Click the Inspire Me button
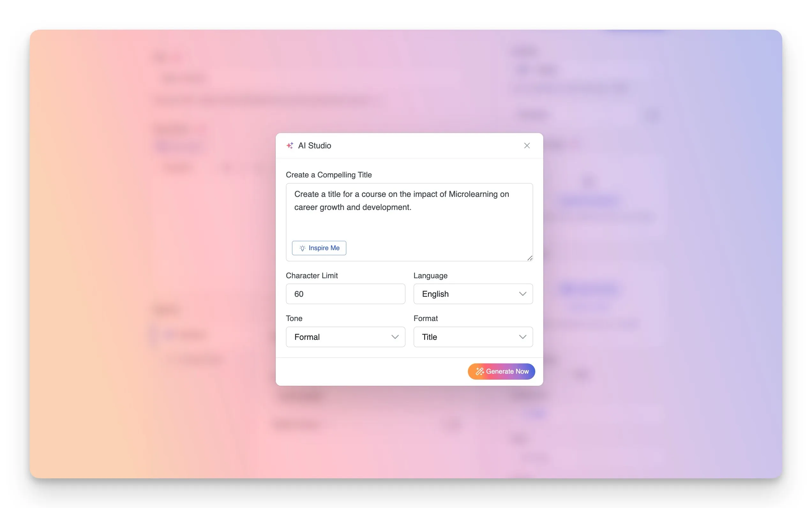Screen dimensions: 812x508 (x=319, y=248)
